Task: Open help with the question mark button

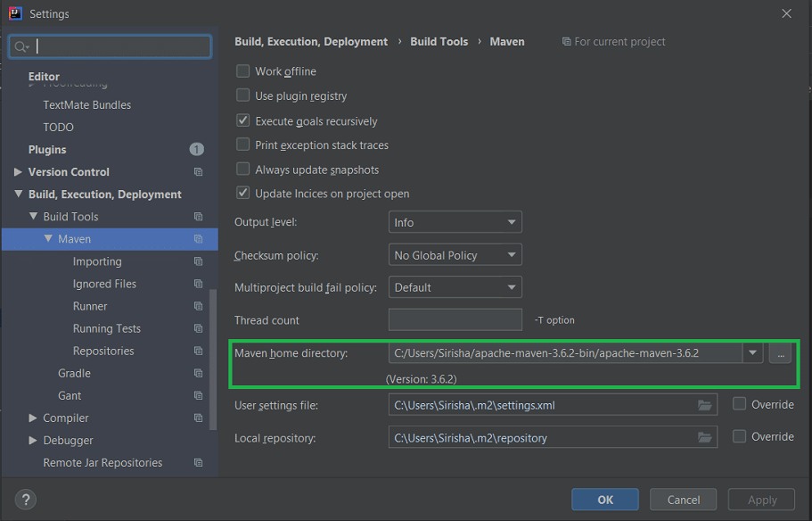Action: [25, 500]
